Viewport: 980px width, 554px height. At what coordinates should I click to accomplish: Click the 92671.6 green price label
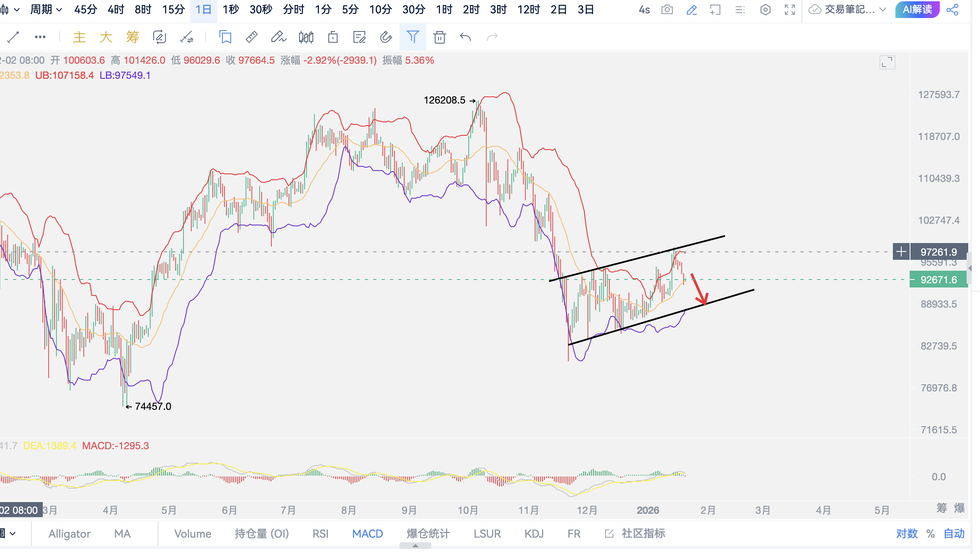[938, 280]
